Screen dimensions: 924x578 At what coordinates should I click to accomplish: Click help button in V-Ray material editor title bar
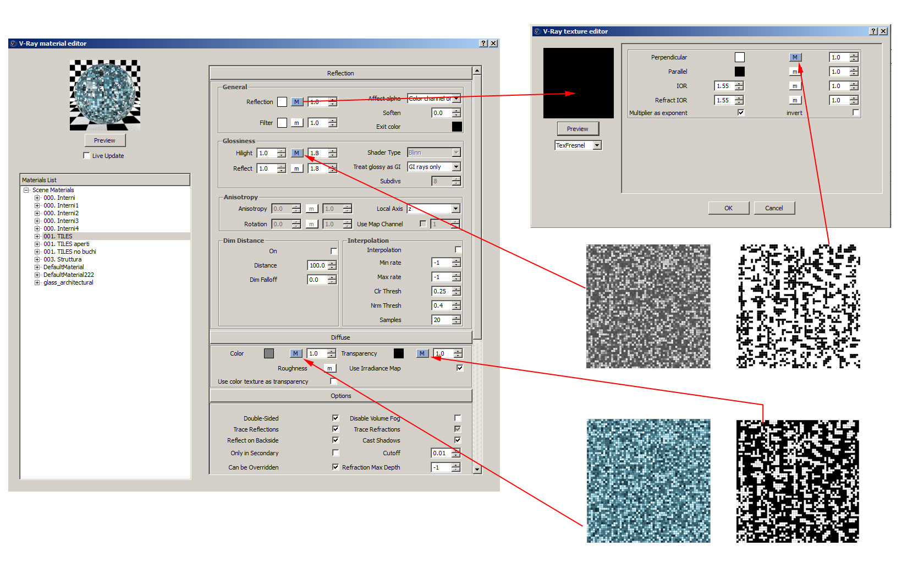click(483, 43)
